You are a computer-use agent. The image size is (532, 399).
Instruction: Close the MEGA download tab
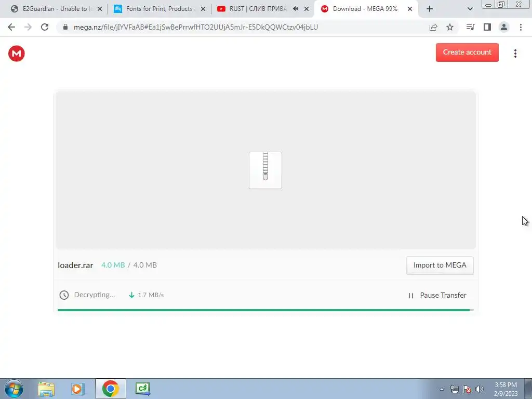click(x=410, y=9)
